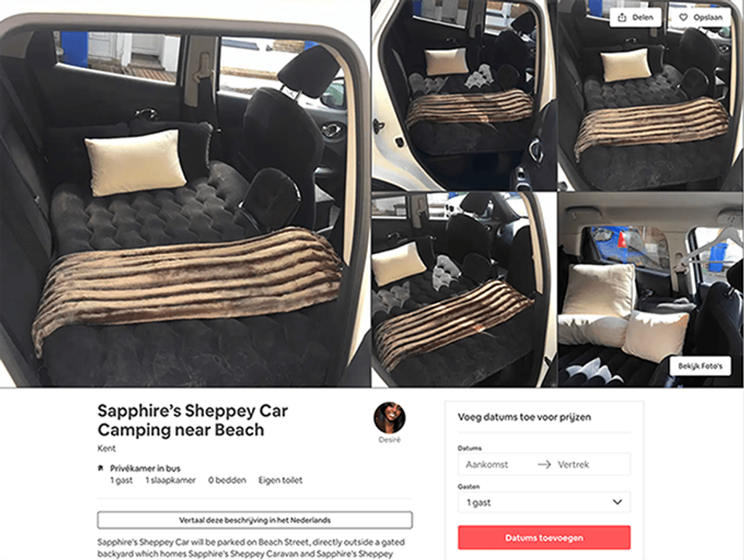Open the bottom right cream pillows photo
The width and height of the screenshot is (744, 560).
coord(650,290)
